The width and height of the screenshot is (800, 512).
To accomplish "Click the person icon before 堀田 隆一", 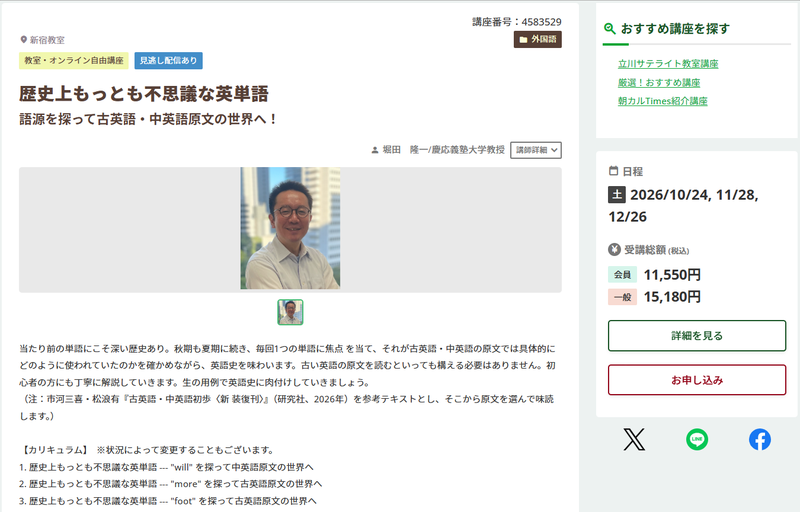I will click(374, 150).
